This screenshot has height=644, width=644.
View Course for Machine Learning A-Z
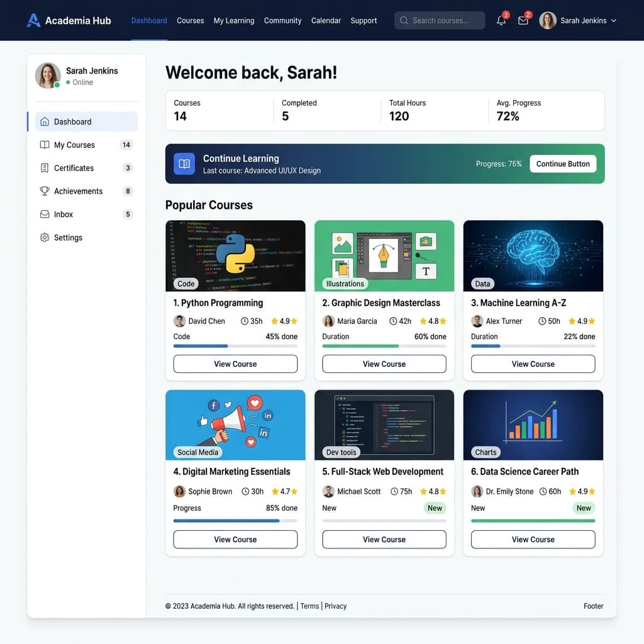(x=533, y=364)
